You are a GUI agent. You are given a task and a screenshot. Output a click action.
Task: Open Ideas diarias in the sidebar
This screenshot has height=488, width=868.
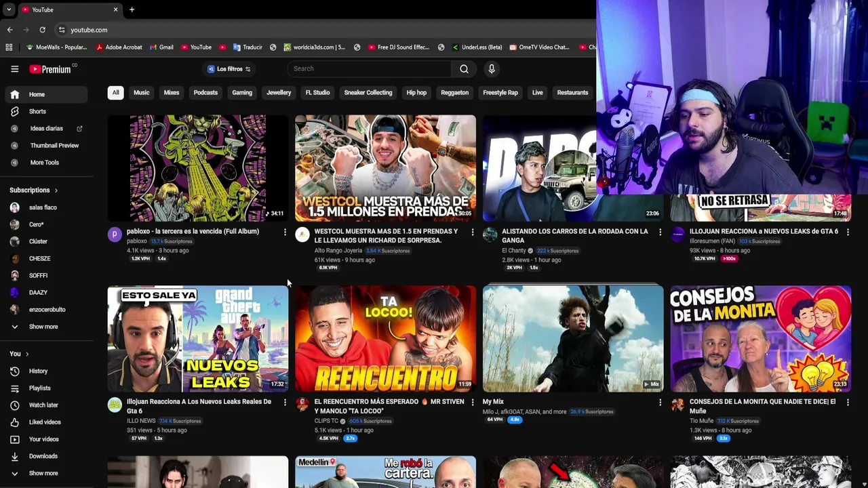tap(45, 128)
